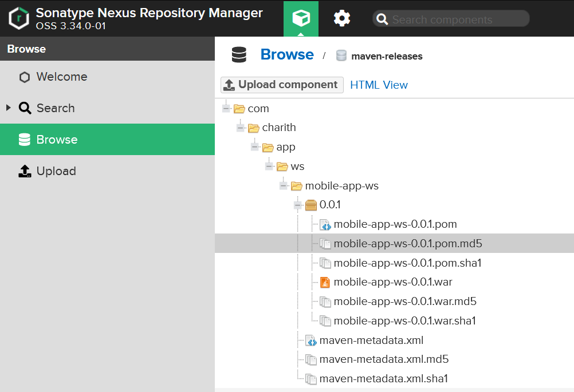Click the maven-releases repository icon in breadcrumb

pos(341,56)
